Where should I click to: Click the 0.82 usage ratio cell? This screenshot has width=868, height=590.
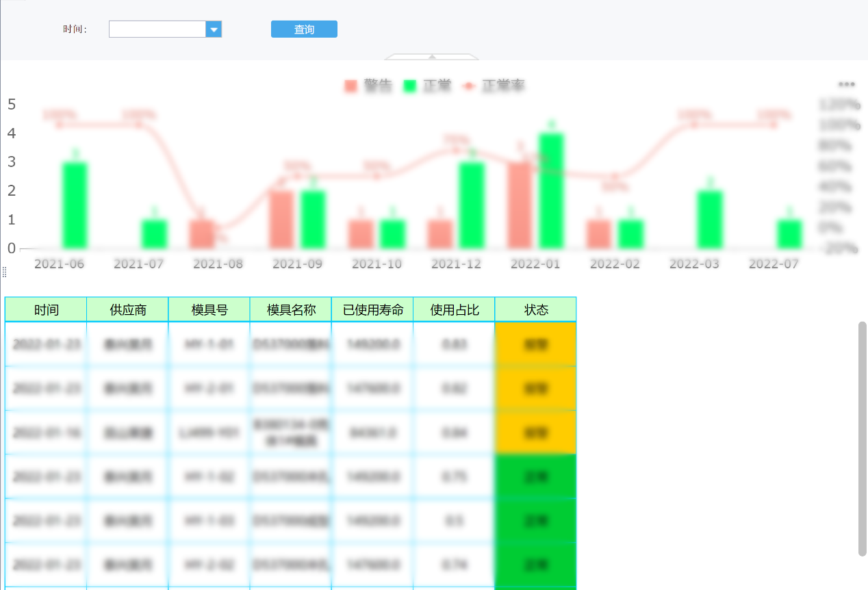tap(454, 389)
